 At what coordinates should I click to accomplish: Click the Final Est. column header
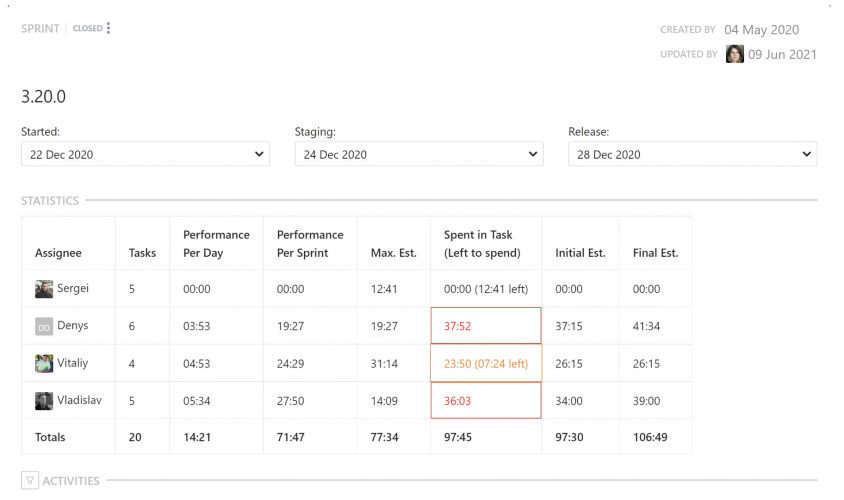(x=655, y=253)
